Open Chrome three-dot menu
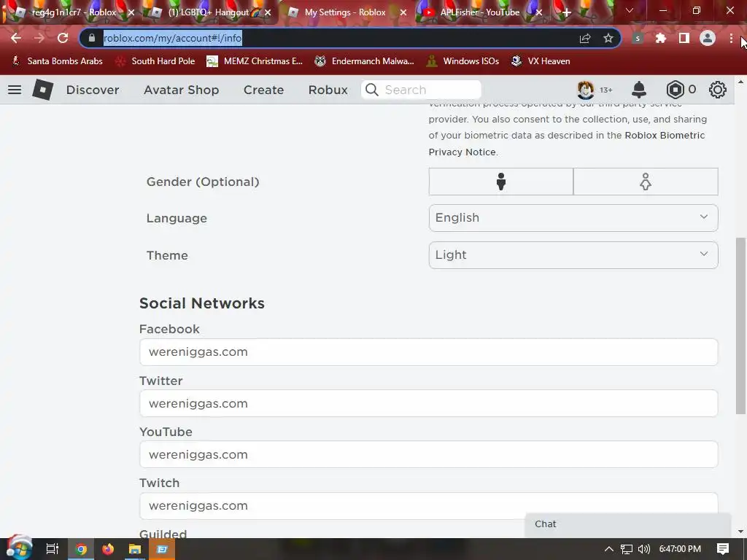The height and width of the screenshot is (560, 747). click(731, 38)
